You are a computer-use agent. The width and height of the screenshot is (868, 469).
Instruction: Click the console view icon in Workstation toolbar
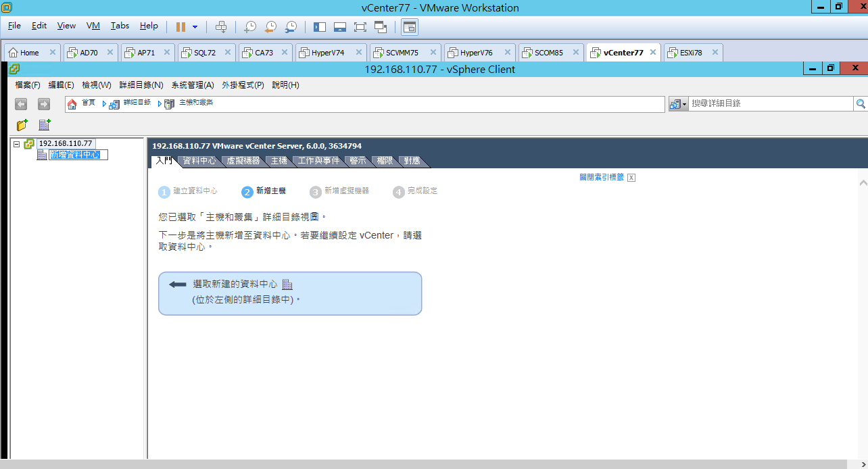[x=410, y=26]
